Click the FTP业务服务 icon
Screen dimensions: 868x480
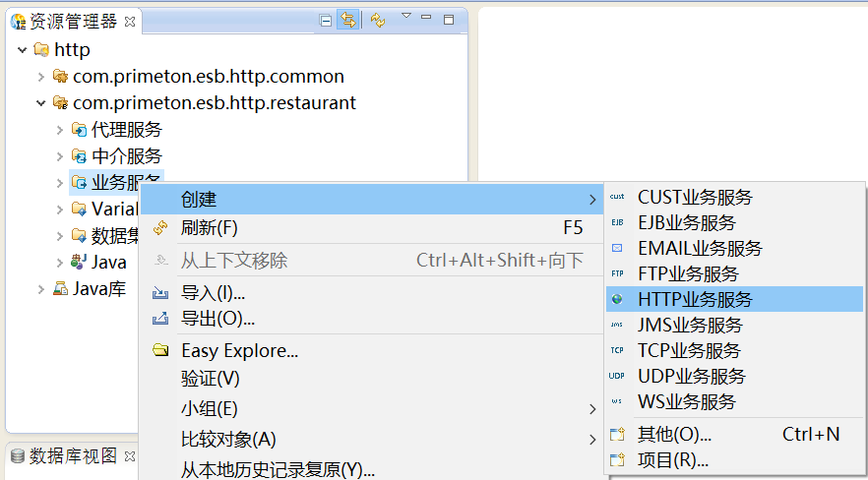click(617, 273)
